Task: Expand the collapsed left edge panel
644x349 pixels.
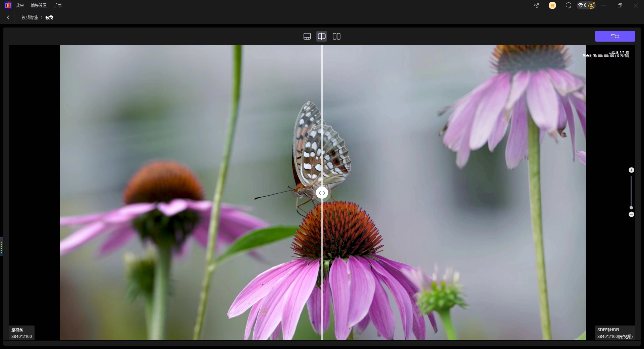Action: [2, 247]
